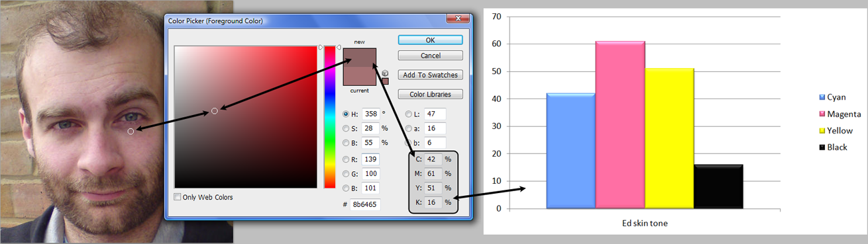Click the hex color input field
The image size is (868, 244).
[x=365, y=205]
